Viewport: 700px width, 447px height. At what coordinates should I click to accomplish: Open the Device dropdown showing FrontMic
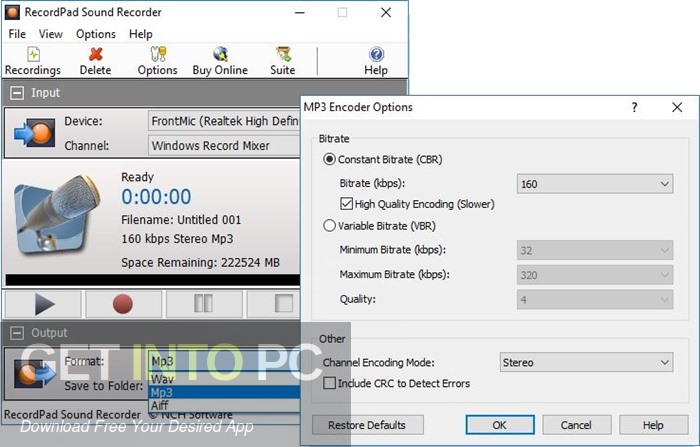click(224, 121)
